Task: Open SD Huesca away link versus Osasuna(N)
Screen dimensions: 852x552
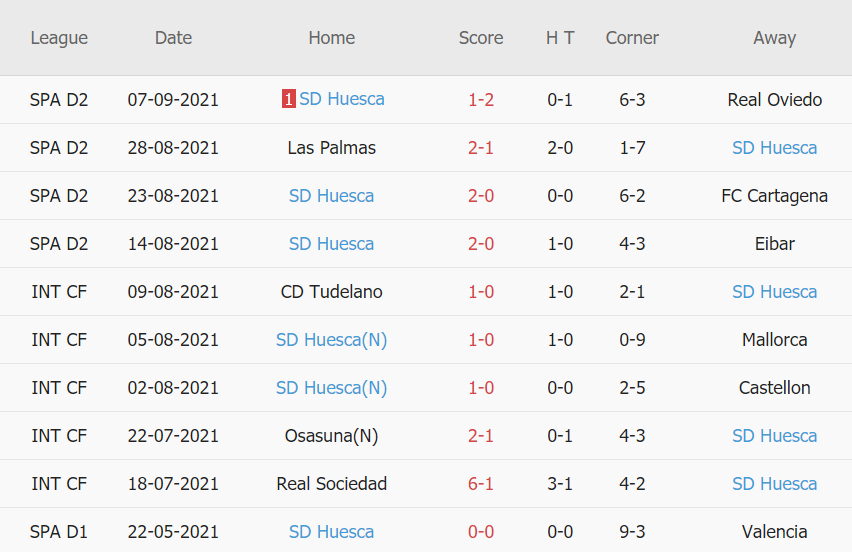Action: [774, 436]
